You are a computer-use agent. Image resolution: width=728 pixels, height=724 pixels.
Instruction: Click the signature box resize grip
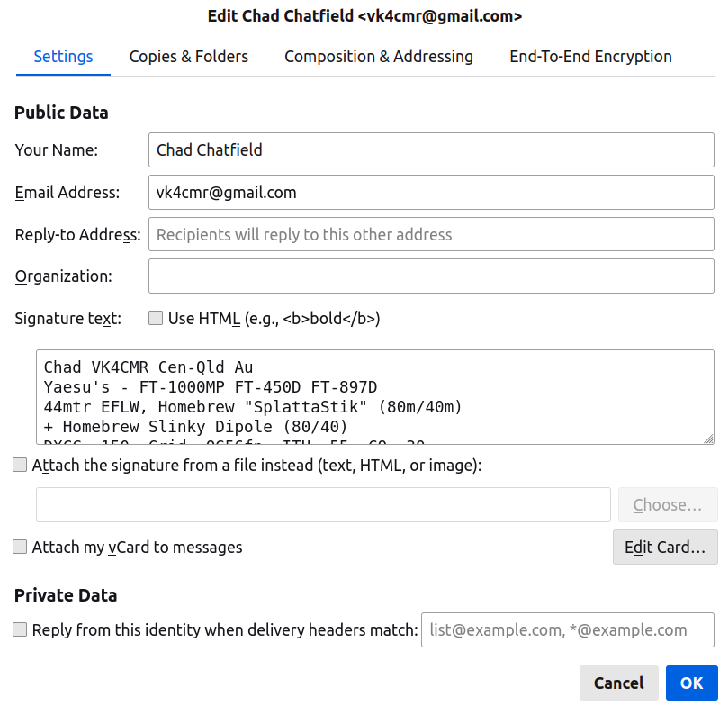pyautogui.click(x=708, y=439)
